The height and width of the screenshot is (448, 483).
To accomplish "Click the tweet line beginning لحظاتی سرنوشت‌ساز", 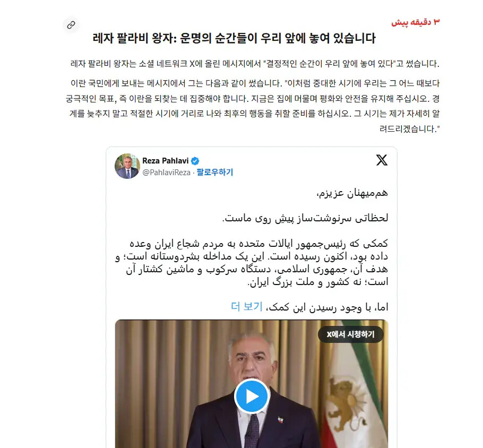I will coord(305,218).
